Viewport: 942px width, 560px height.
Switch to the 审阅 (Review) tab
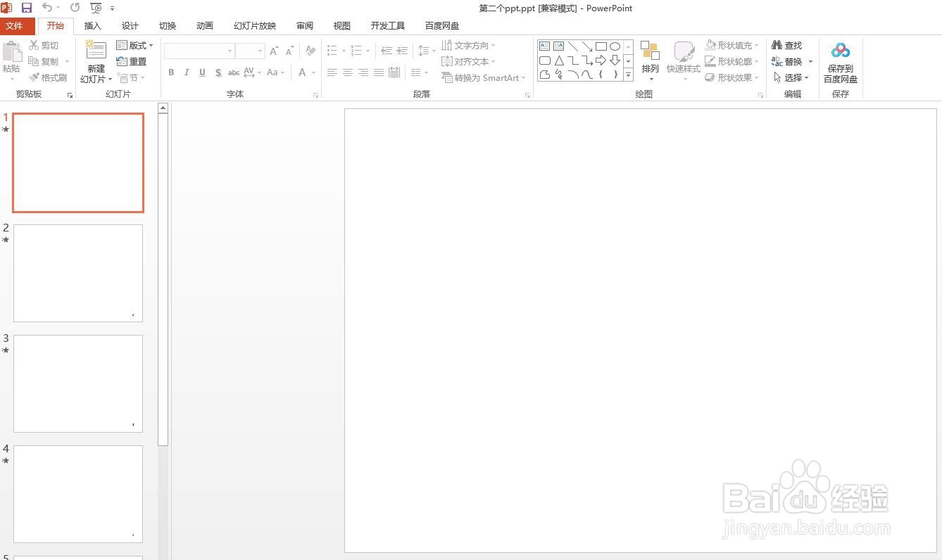click(305, 26)
